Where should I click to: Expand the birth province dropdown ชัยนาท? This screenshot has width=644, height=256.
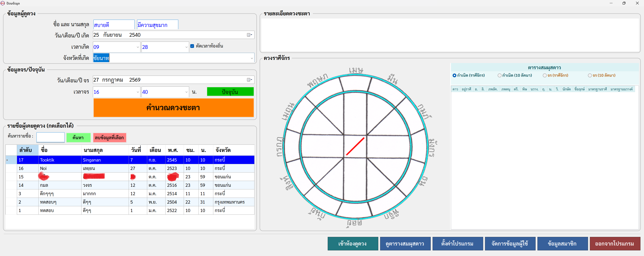252,58
